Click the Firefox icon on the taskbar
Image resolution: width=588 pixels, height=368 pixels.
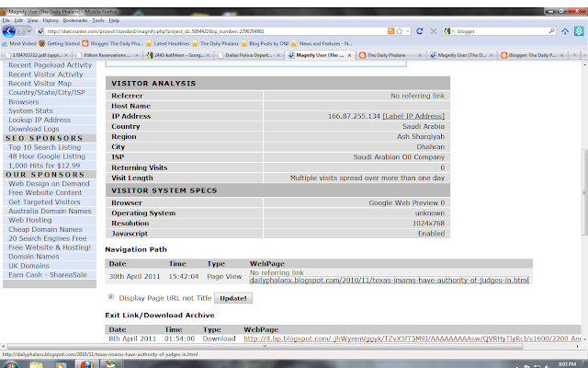(x=86, y=365)
